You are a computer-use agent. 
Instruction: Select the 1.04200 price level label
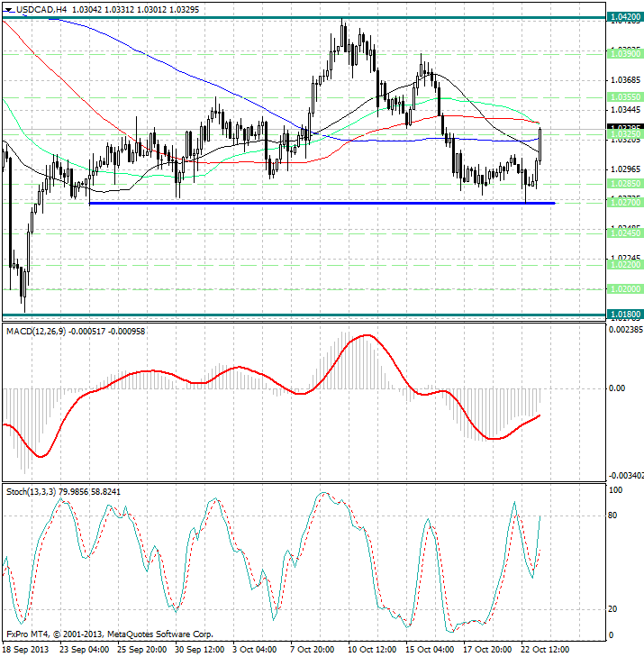625,17
